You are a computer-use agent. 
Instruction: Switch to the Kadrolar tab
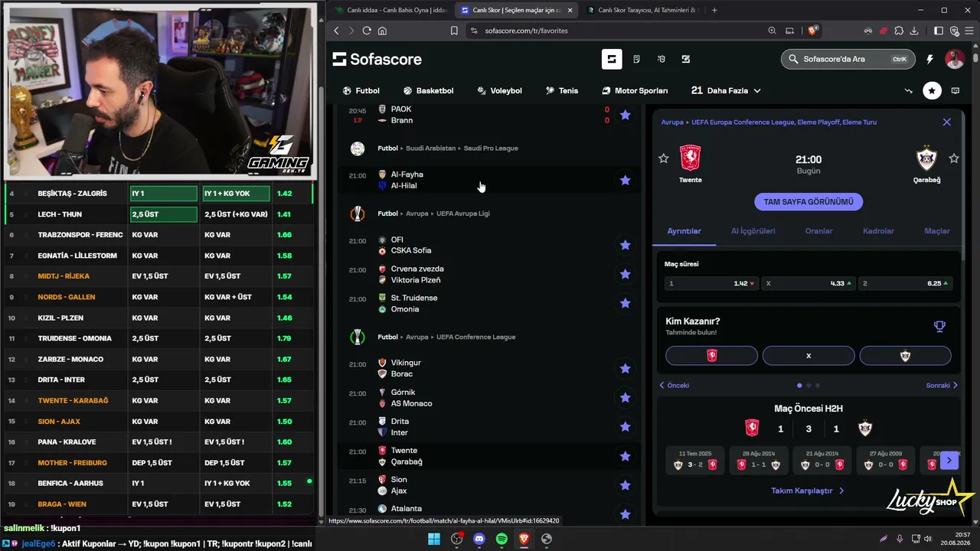point(878,231)
